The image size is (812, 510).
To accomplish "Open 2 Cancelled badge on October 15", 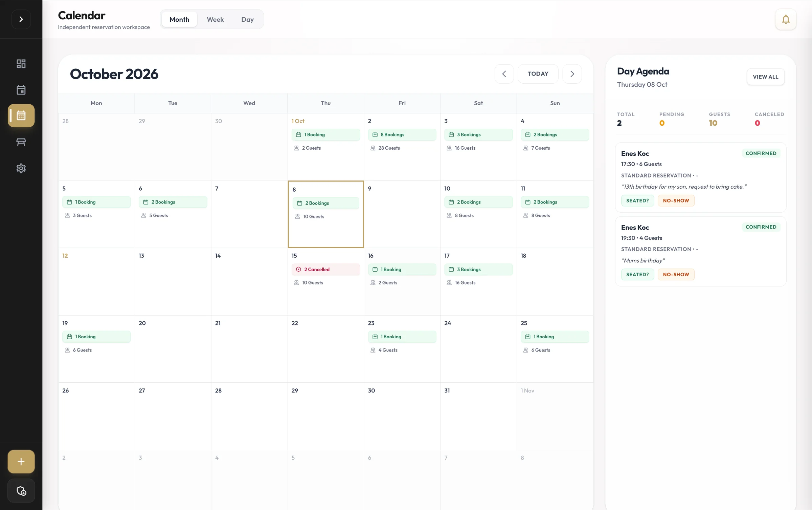I will click(x=325, y=269).
